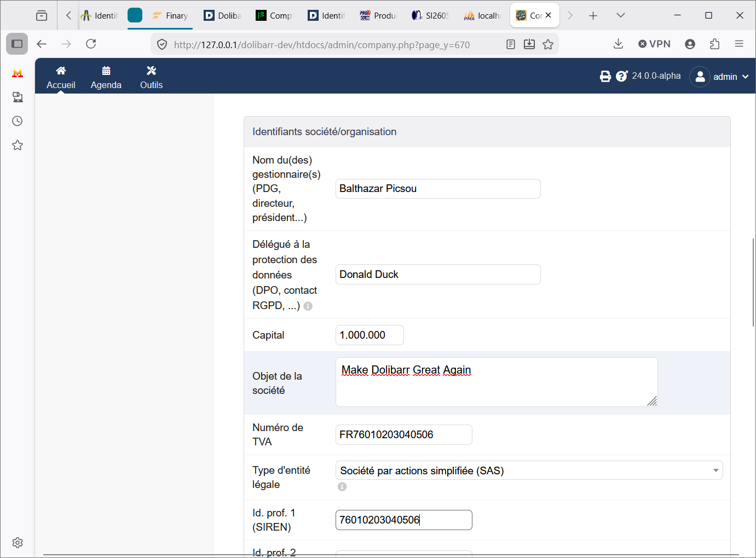Click the VPN button

click(654, 44)
